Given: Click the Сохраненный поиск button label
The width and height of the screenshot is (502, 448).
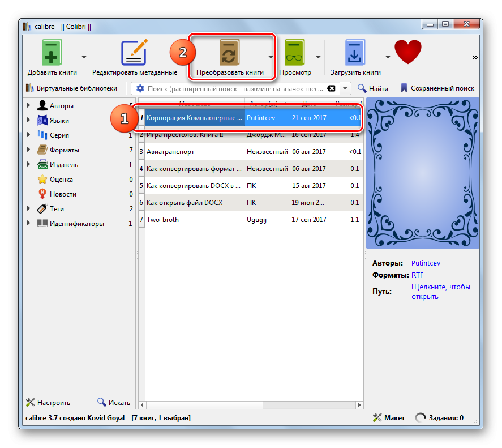Looking at the screenshot, I should 443,88.
